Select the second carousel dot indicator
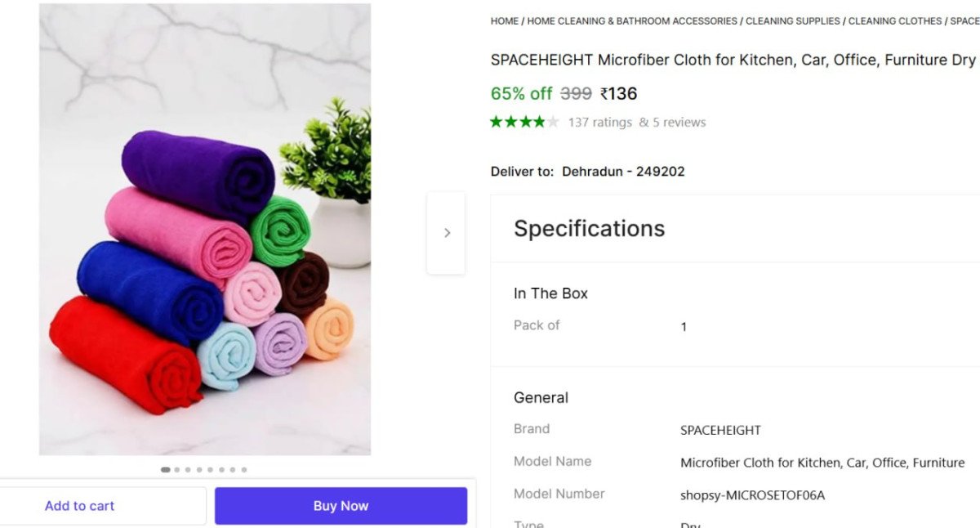The height and width of the screenshot is (528, 980). tap(177, 470)
